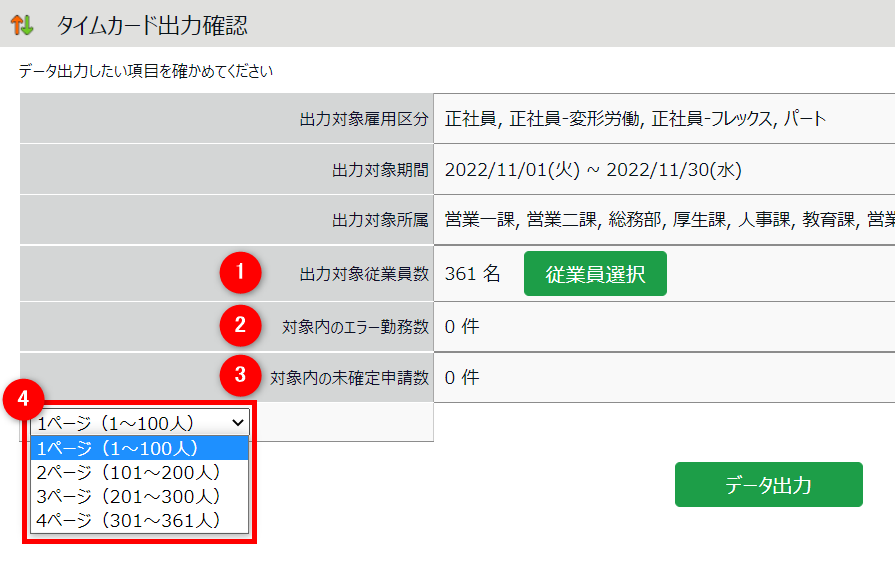Click the employment types text starting with 正社員

coord(636,119)
